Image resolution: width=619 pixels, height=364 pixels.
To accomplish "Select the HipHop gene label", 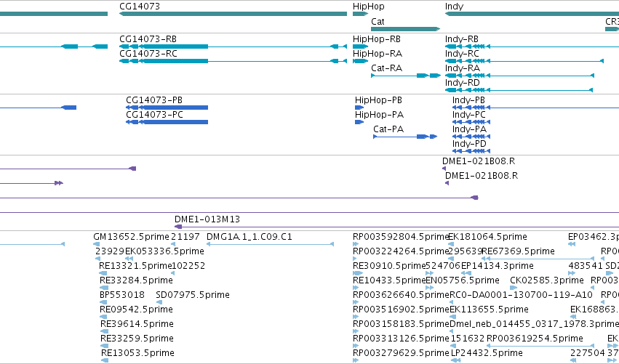I will pos(368,7).
